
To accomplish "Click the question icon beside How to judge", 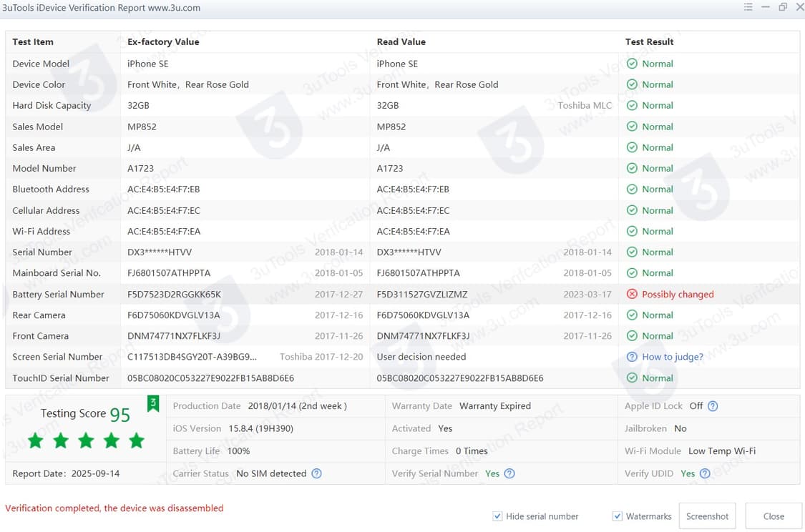I will [x=632, y=357].
